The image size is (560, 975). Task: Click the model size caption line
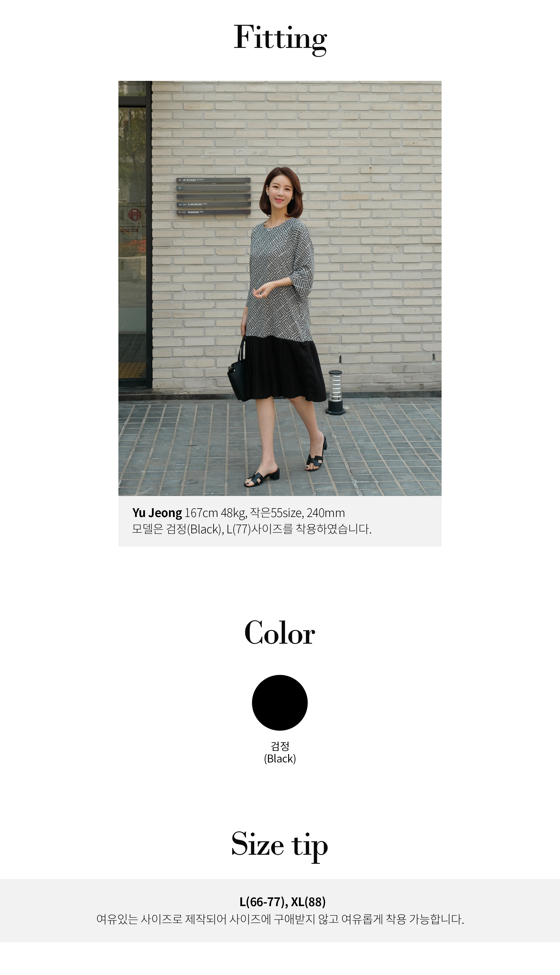(251, 529)
